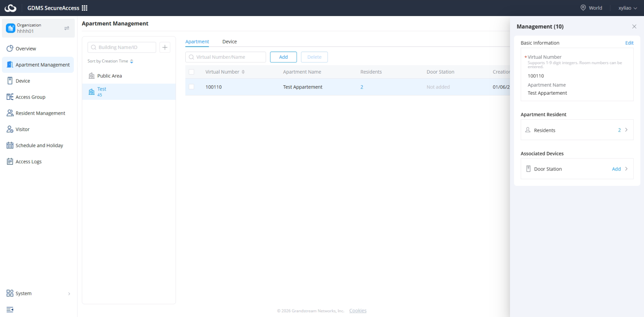
Task: Open the World region selector
Action: tap(591, 8)
